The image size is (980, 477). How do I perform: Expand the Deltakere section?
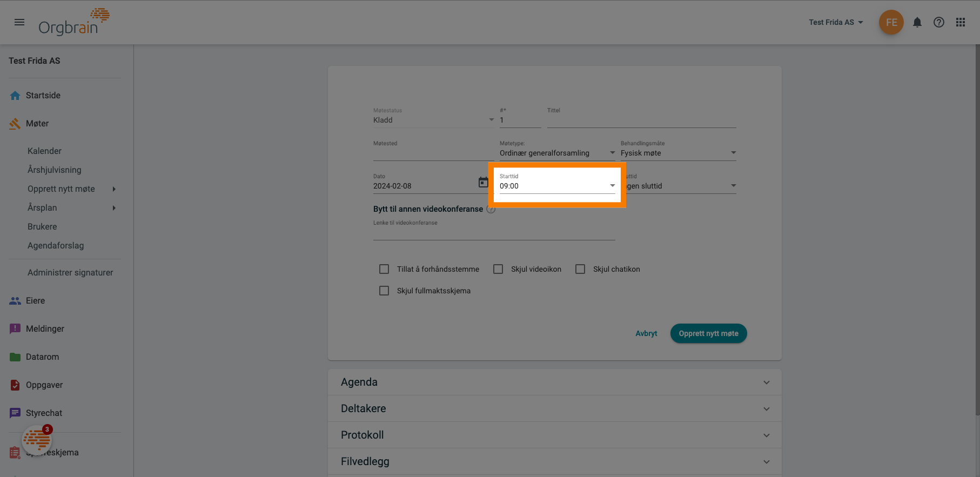[x=555, y=409]
